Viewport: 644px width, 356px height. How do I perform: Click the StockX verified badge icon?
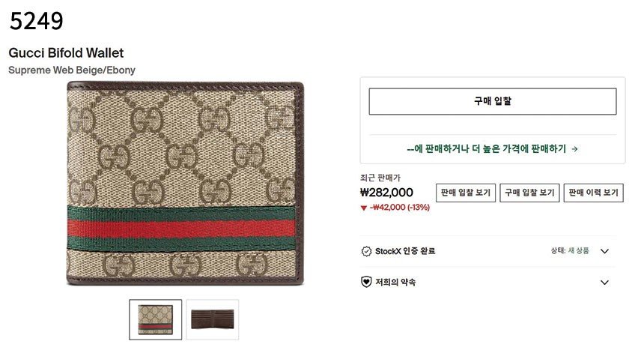point(366,251)
